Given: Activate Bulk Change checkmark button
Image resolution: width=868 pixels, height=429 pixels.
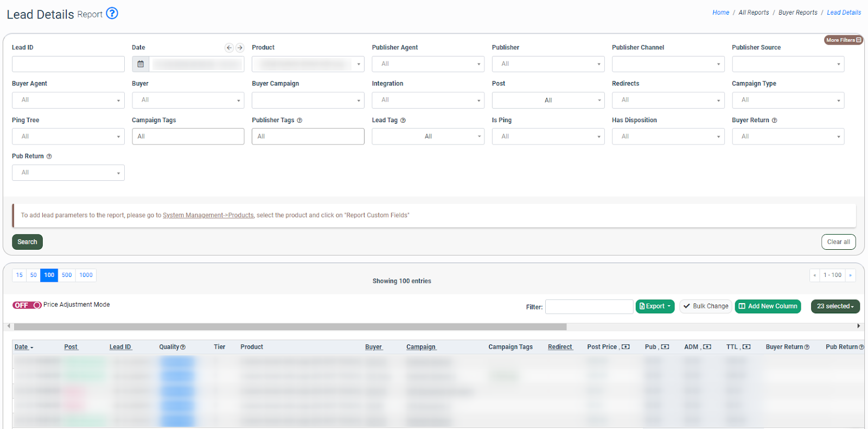Looking at the screenshot, I should (x=705, y=306).
